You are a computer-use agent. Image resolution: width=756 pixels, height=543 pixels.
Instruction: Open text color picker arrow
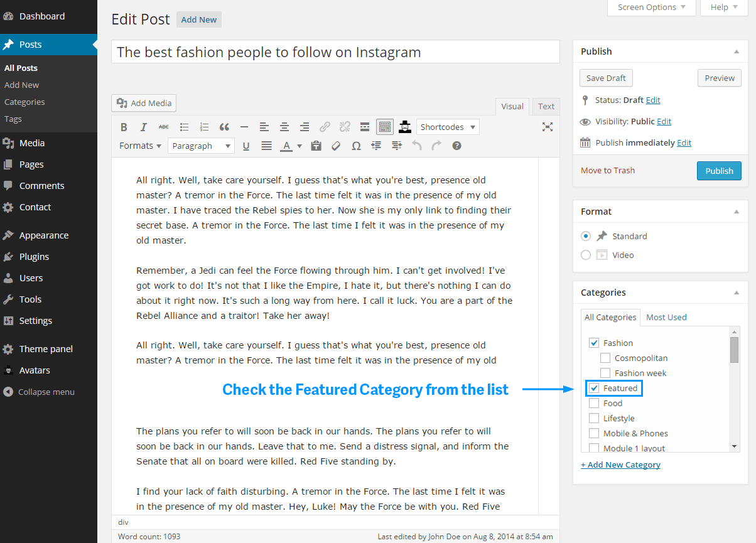(x=300, y=146)
